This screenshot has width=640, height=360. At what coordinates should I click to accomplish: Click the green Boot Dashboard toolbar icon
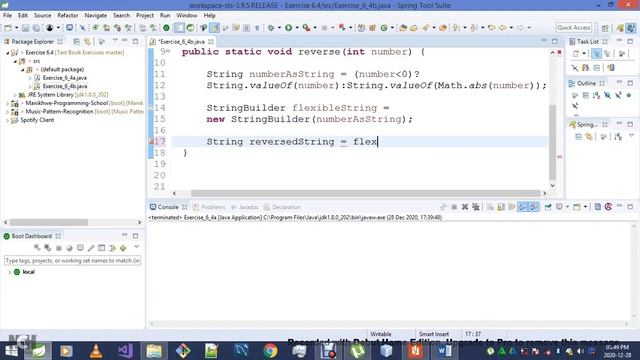coord(167,28)
